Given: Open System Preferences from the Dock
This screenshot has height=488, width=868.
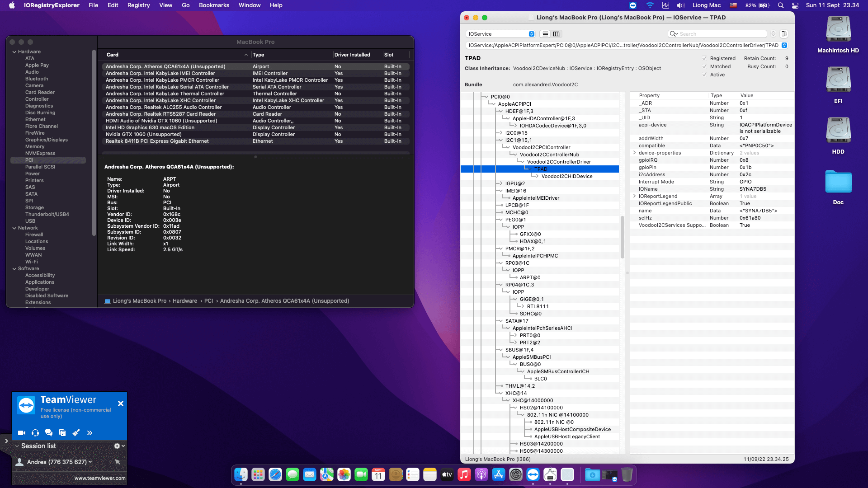Looking at the screenshot, I should pyautogui.click(x=516, y=474).
